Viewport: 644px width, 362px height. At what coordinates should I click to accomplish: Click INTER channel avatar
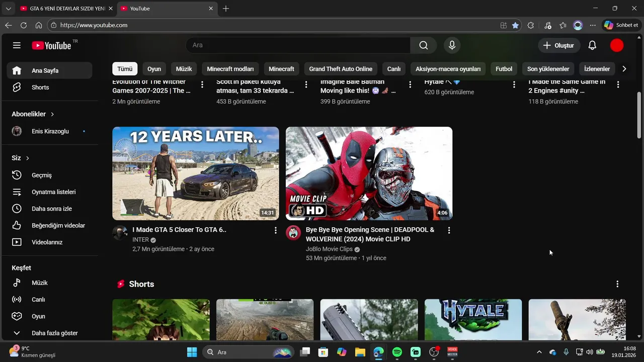(x=120, y=233)
